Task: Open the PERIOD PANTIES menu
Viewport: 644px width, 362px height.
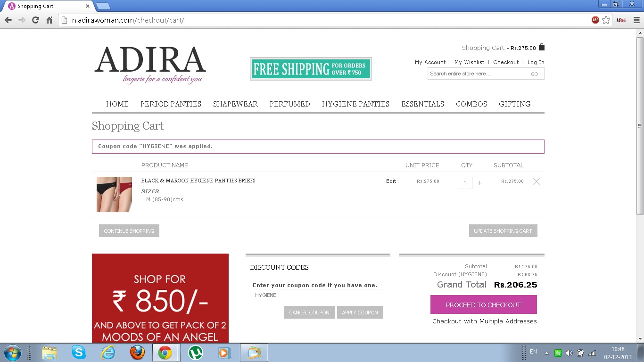Action: pos(171,104)
